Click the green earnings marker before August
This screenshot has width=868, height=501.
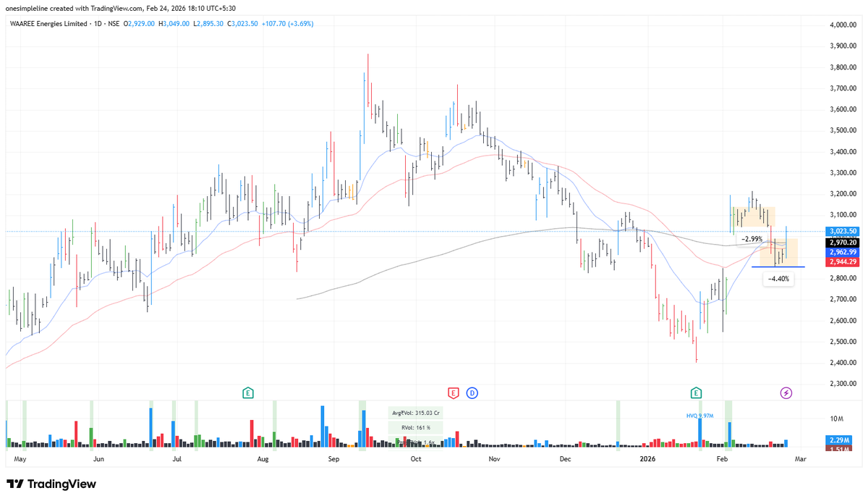[x=248, y=392]
